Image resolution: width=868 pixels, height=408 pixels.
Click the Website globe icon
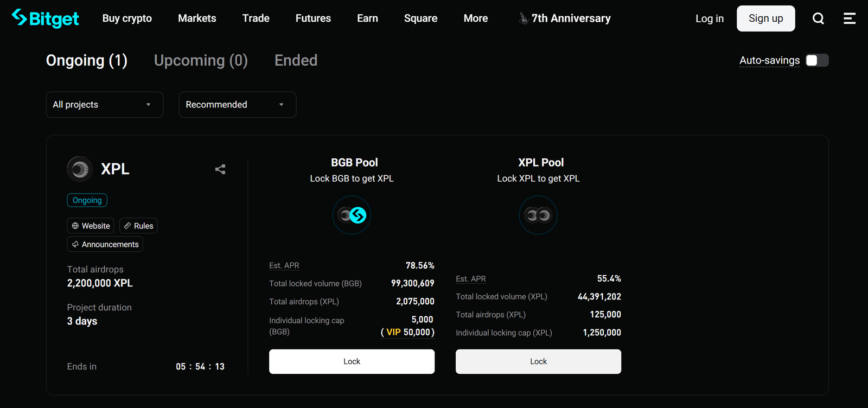74,226
